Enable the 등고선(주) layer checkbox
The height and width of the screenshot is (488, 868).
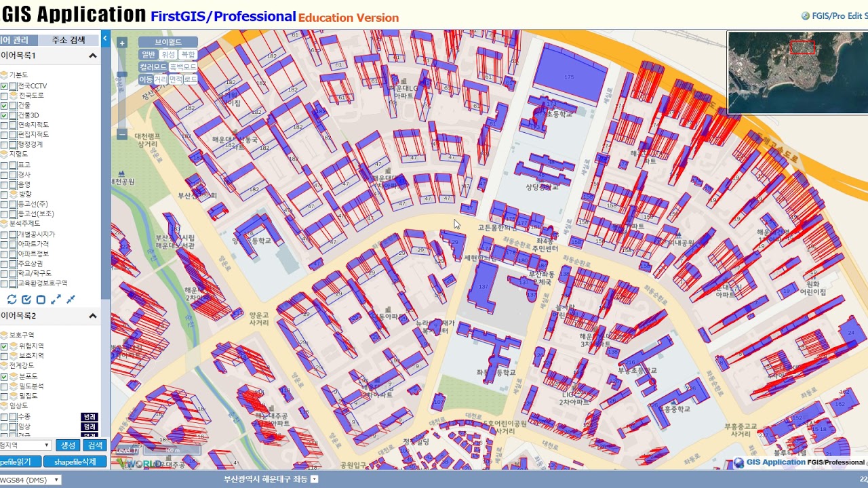coord(4,204)
